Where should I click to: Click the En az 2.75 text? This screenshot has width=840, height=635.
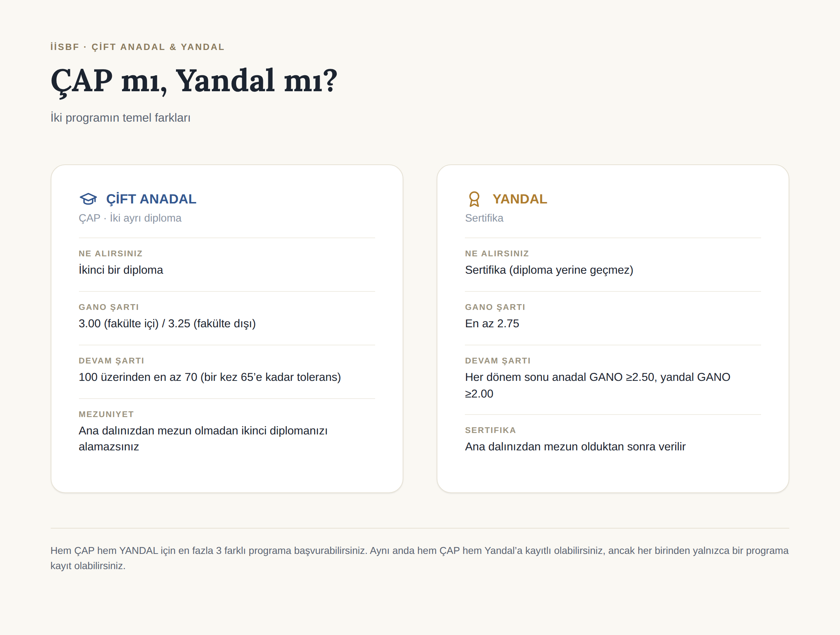(492, 324)
